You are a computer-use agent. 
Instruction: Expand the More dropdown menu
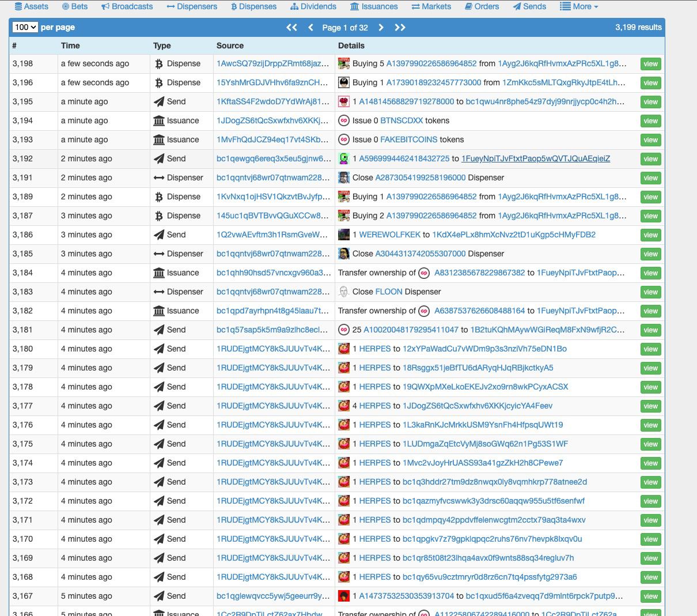point(579,6)
